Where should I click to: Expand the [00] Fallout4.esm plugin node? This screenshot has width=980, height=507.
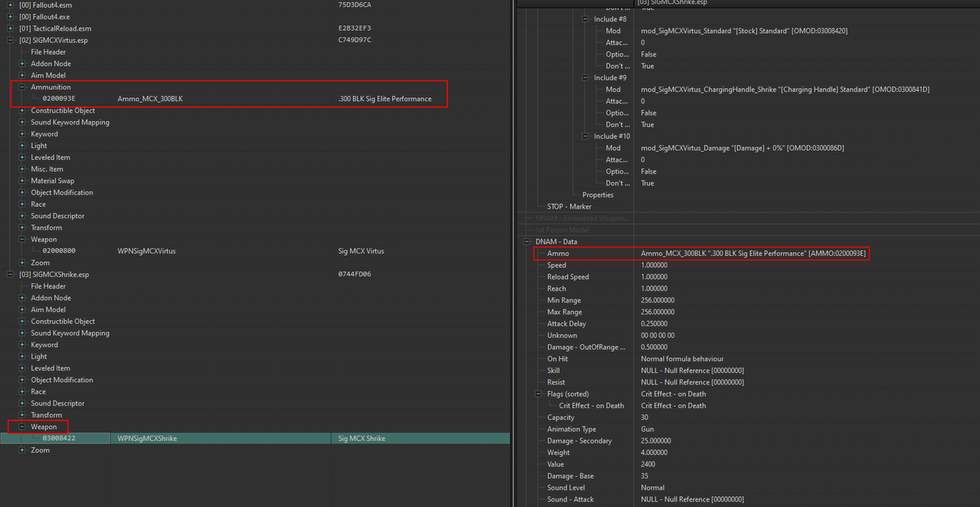[x=11, y=5]
